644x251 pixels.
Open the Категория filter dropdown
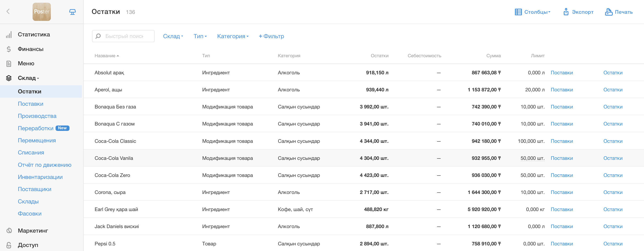233,36
